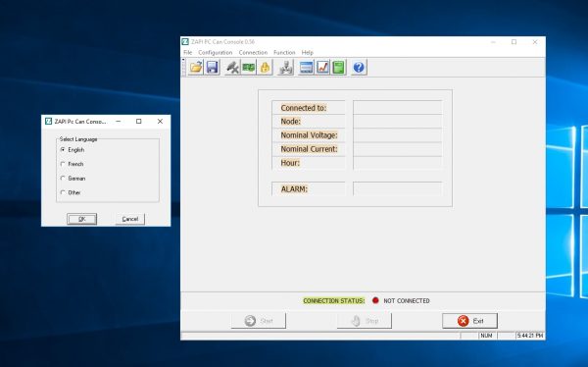This screenshot has height=367, width=588.
Task: Click the gray network nodes icon
Action: (x=286, y=68)
